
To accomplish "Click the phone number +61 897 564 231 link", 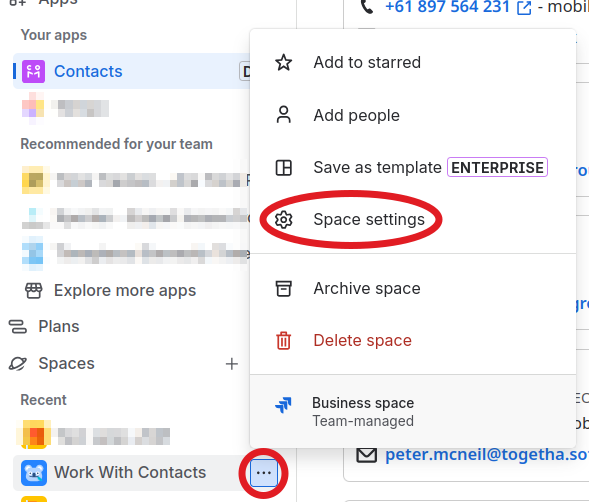I will pyautogui.click(x=447, y=7).
